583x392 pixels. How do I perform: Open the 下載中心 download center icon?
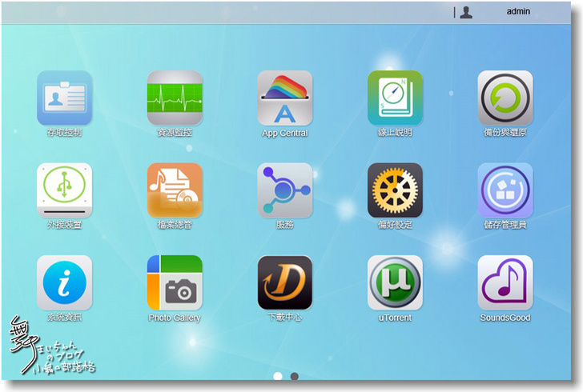[285, 282]
